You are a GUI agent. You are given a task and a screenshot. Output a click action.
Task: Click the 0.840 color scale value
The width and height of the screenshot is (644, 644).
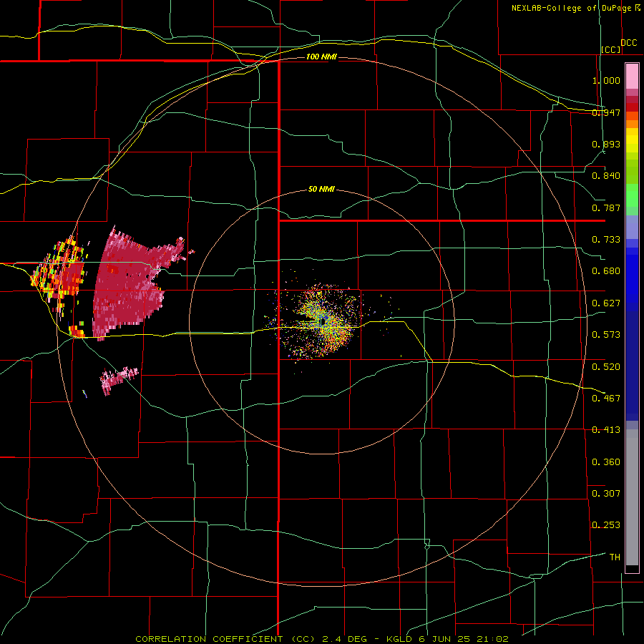click(x=606, y=176)
